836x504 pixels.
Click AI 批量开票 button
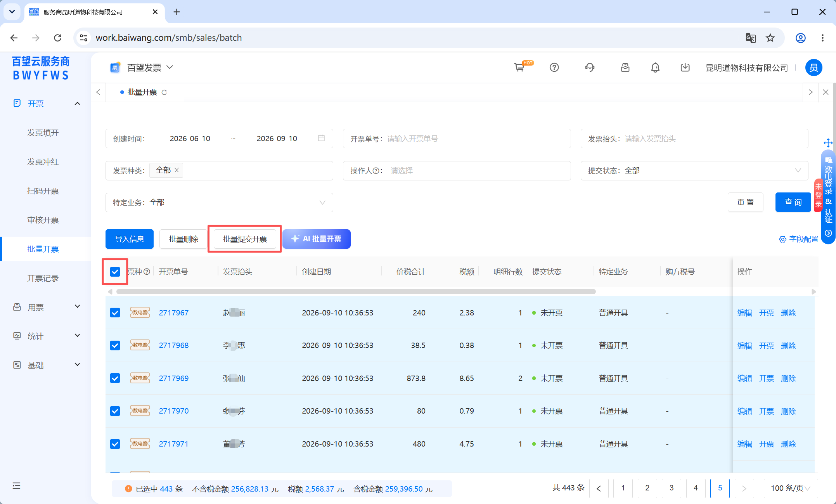pyautogui.click(x=317, y=239)
